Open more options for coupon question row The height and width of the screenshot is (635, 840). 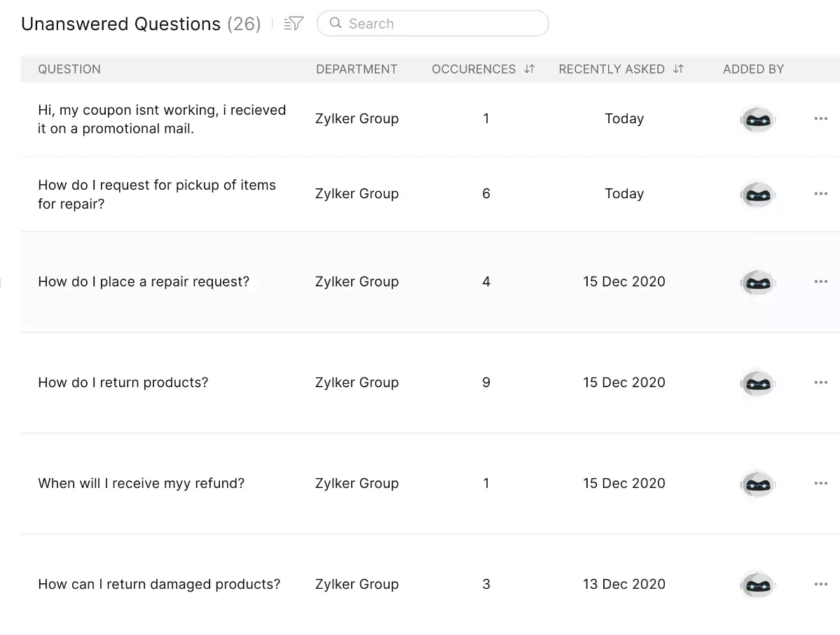point(820,119)
